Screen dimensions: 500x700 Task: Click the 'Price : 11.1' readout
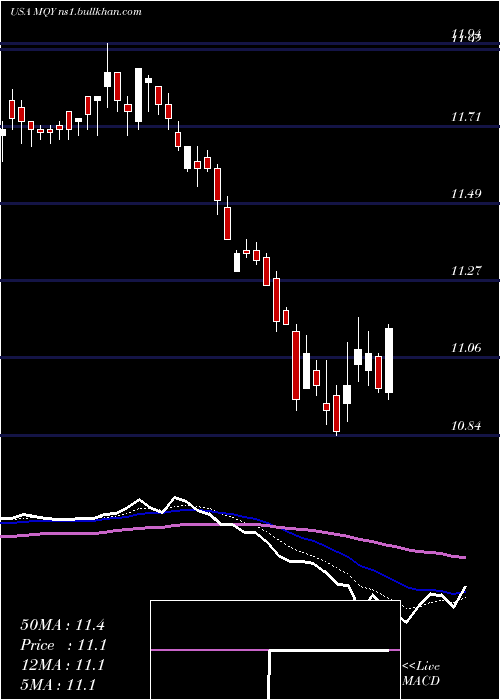[x=62, y=645]
